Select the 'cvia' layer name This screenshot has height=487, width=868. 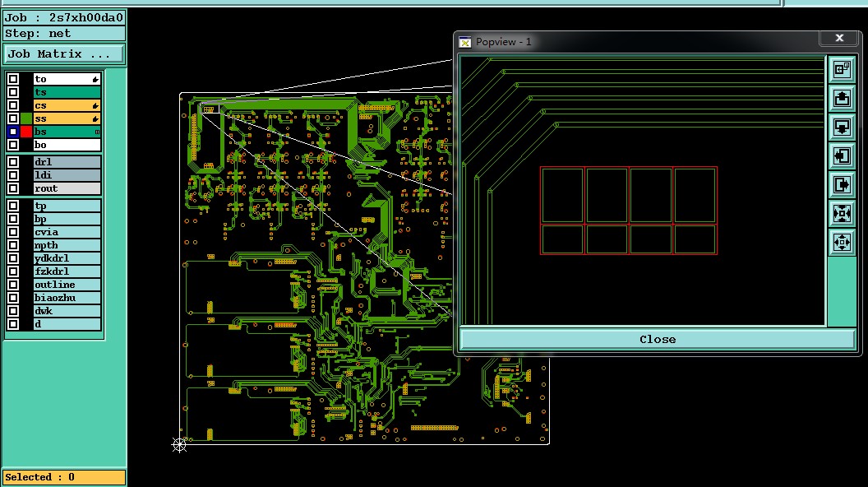(67, 232)
